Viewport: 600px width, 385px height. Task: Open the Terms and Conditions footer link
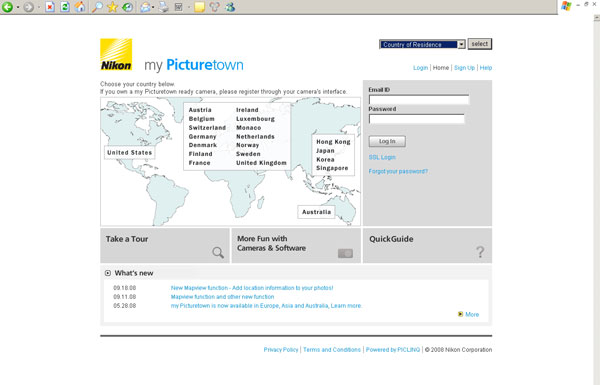coord(332,349)
